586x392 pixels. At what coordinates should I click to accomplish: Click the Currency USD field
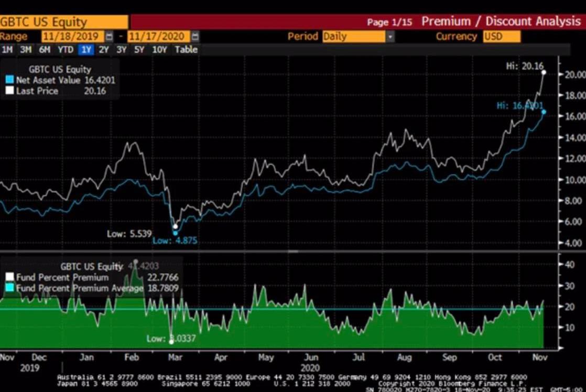[x=502, y=37]
